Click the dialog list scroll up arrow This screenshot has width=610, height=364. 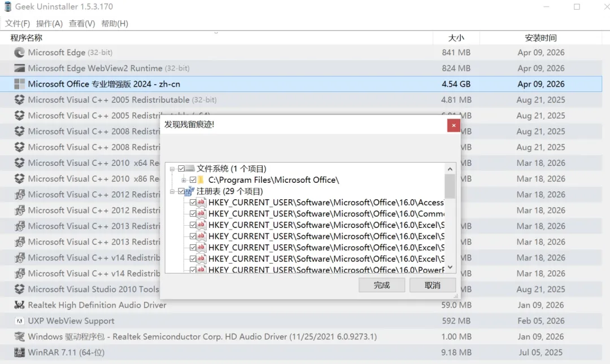[450, 169]
